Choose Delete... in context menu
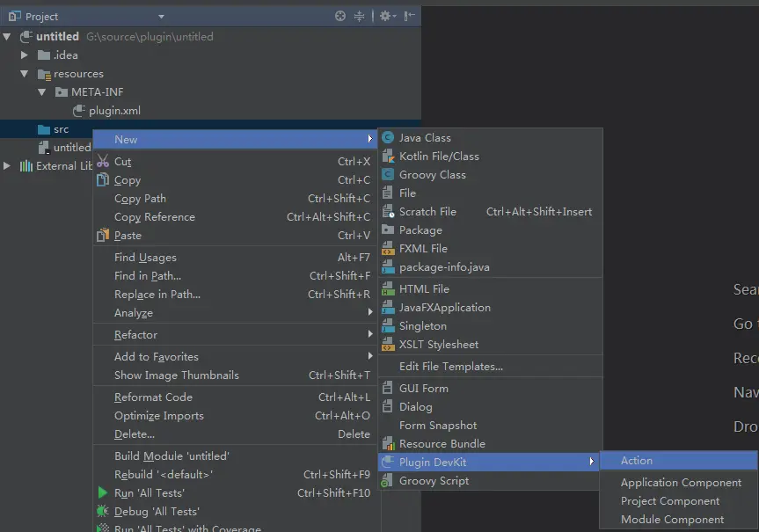This screenshot has height=532, width=759. point(235,434)
